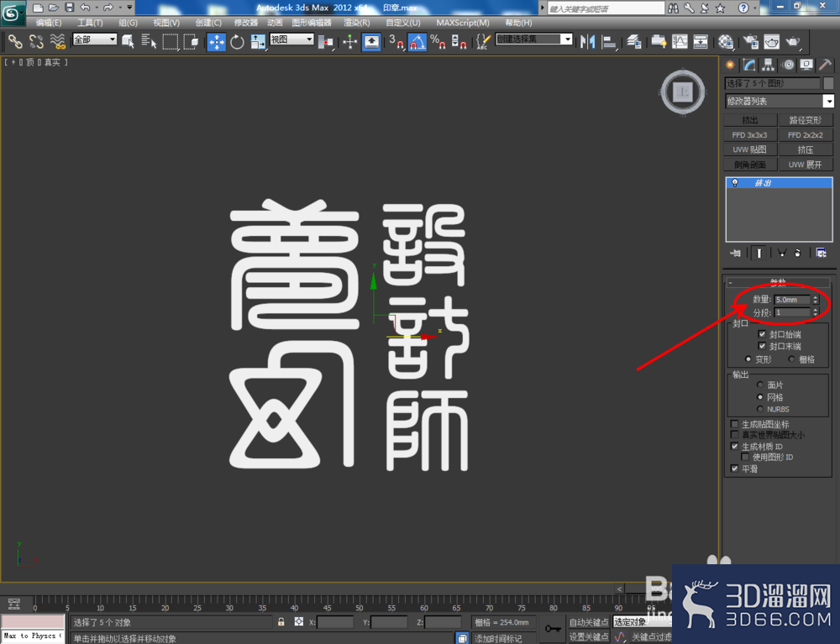
Task: Click the Unlink Selection icon
Action: click(x=36, y=41)
